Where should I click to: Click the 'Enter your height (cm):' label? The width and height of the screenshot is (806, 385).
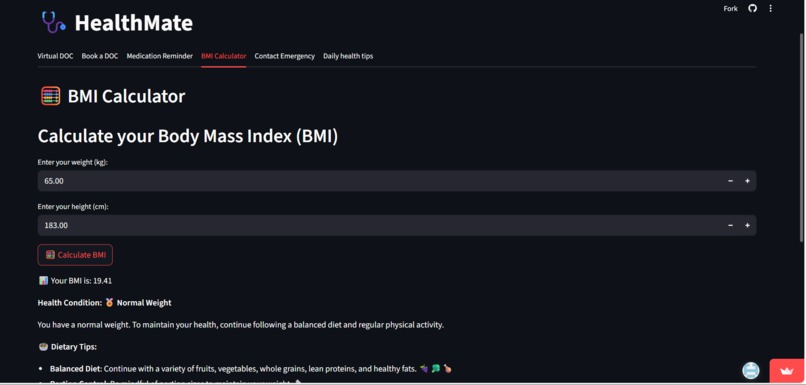click(x=73, y=207)
